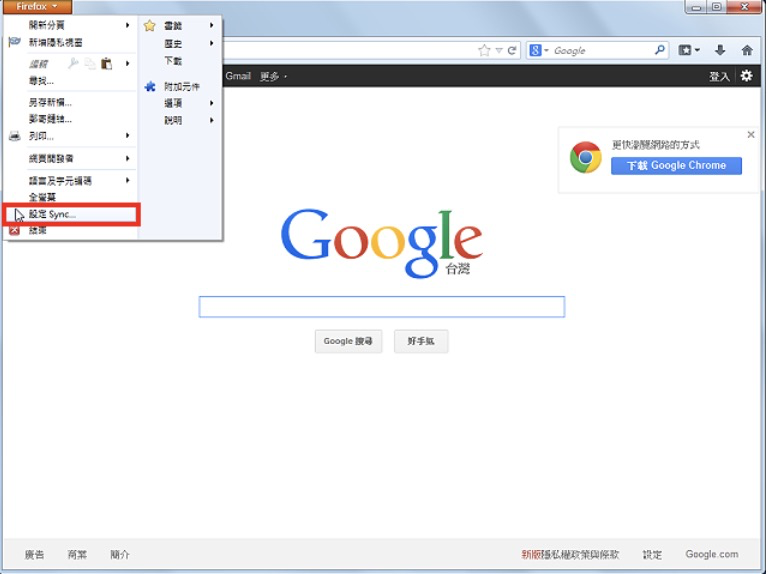Screen dimensions: 768x574
Task: Expand the edit row submenu arrow
Action: point(127,63)
